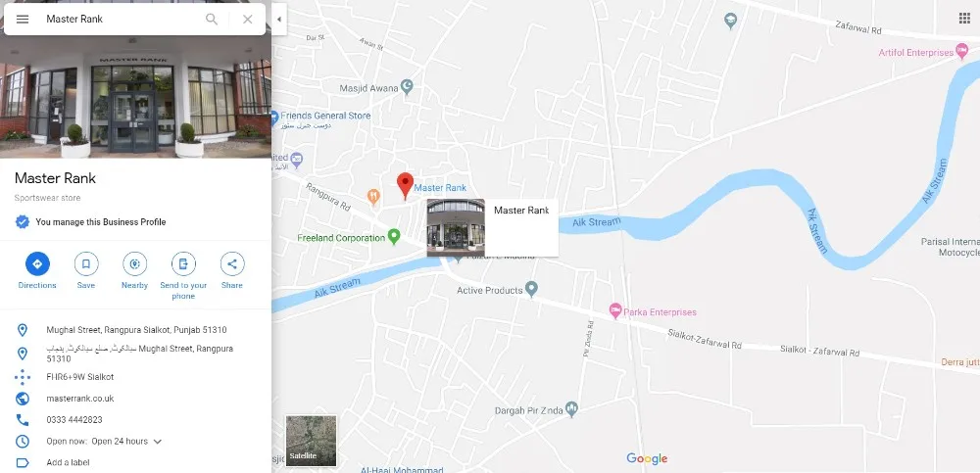Click the globe website icon

click(23, 398)
